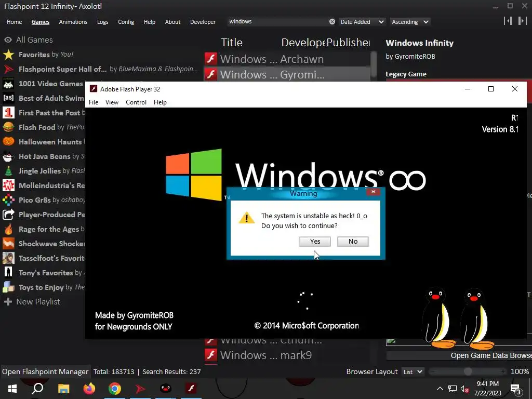This screenshot has width=532, height=399.
Task: Click Tony's Favorites playlist icon
Action: [8, 273]
